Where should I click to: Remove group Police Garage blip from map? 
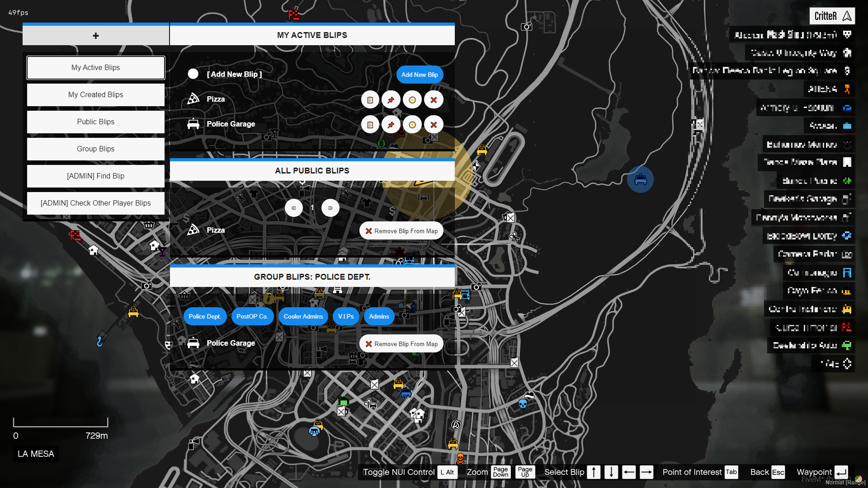(401, 344)
